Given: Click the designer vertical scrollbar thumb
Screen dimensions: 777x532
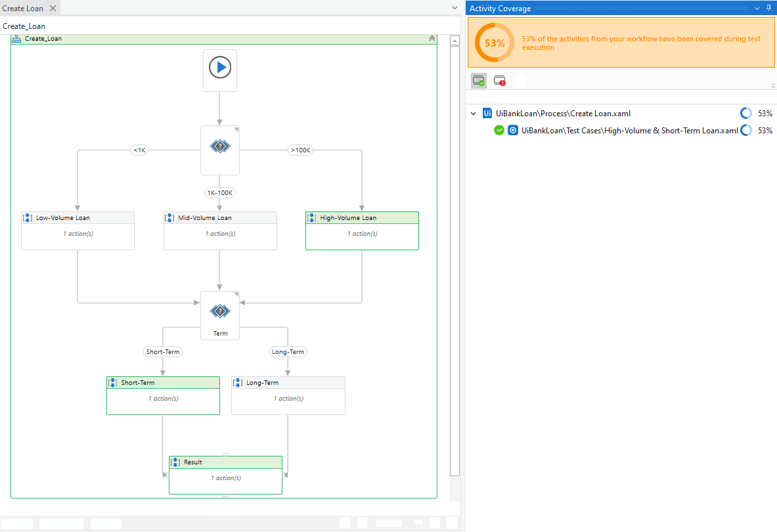Looking at the screenshot, I should (x=455, y=261).
